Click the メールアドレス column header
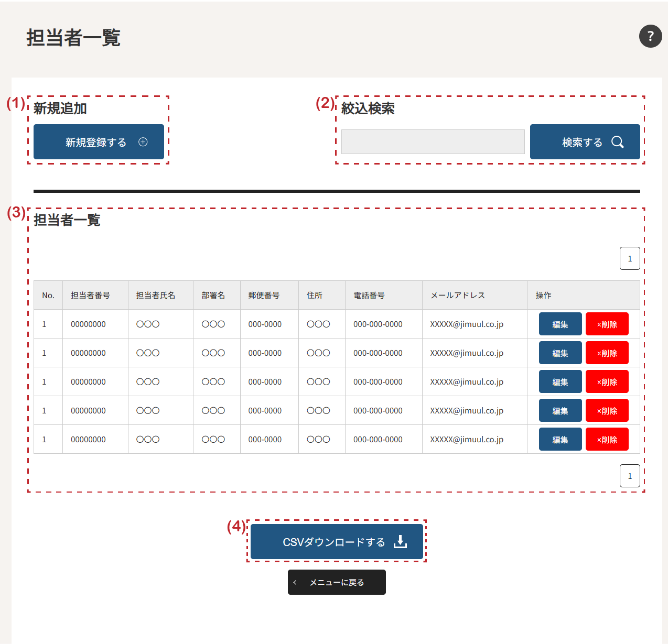This screenshot has width=668, height=644. (x=457, y=296)
